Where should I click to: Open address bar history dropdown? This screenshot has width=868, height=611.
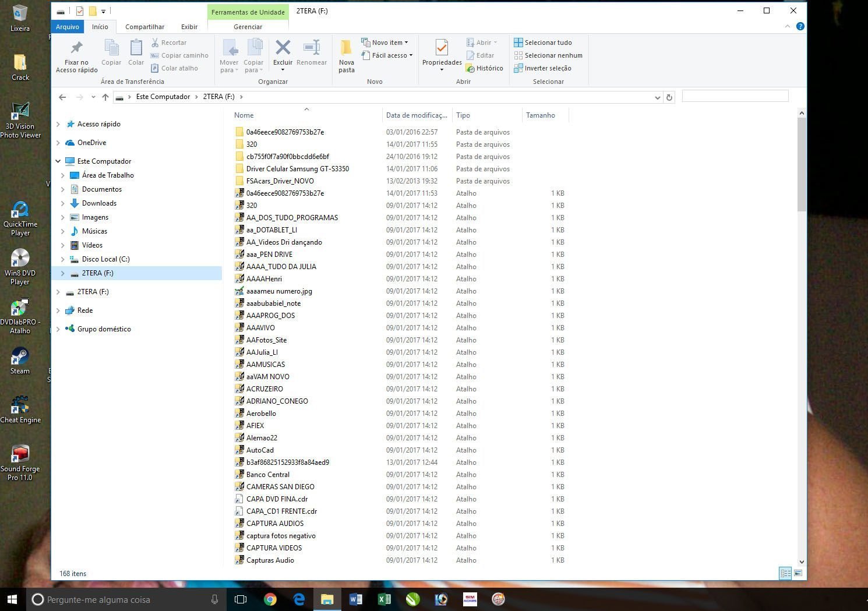pos(657,97)
